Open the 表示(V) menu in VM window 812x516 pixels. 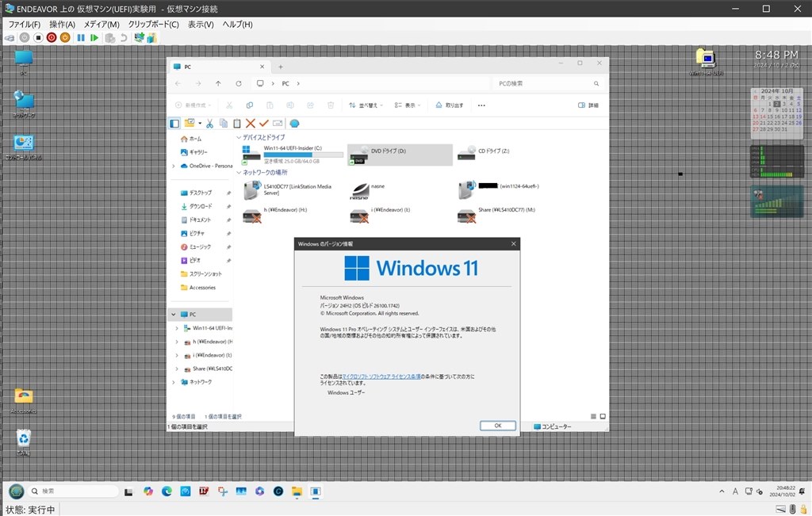coord(201,25)
